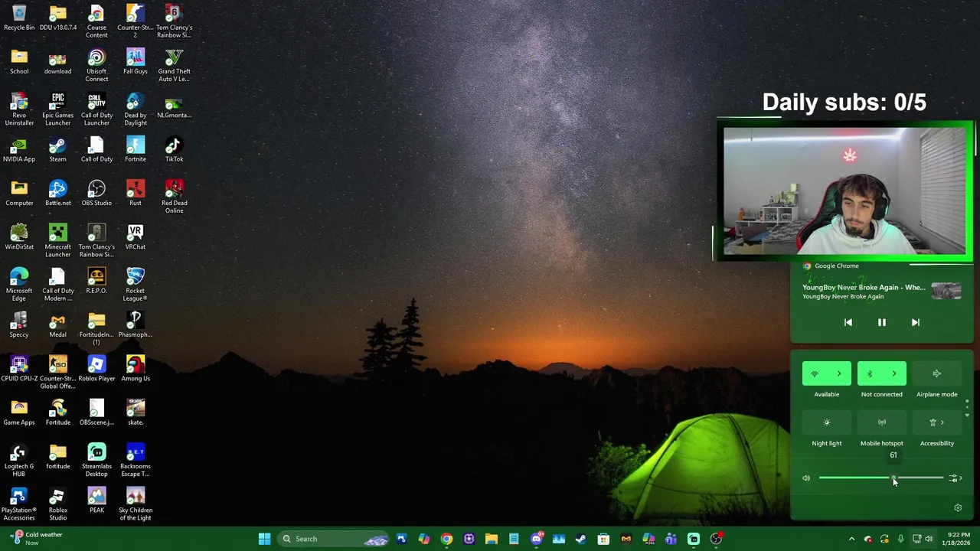Show hidden tray icons chevron

coord(851,539)
